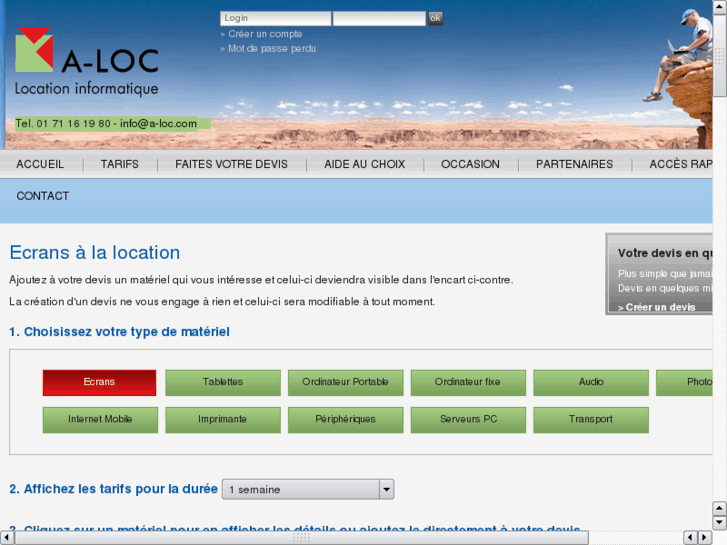The width and height of the screenshot is (727, 545).
Task: Go to the ACCUEIL menu item
Action: point(40,164)
